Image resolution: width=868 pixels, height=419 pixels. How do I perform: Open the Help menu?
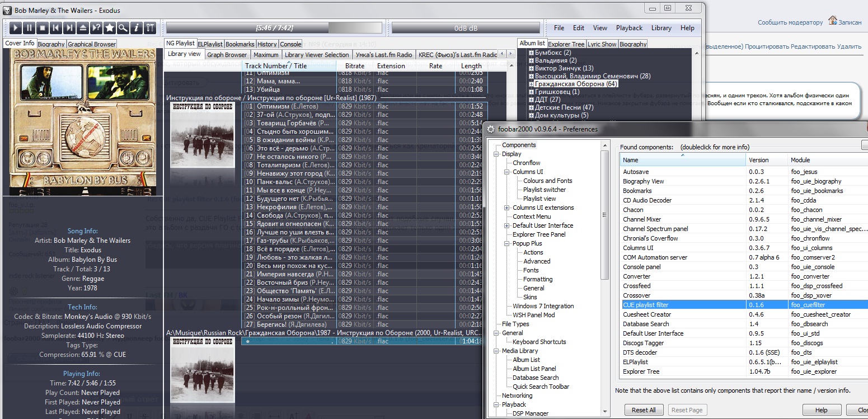[x=687, y=28]
